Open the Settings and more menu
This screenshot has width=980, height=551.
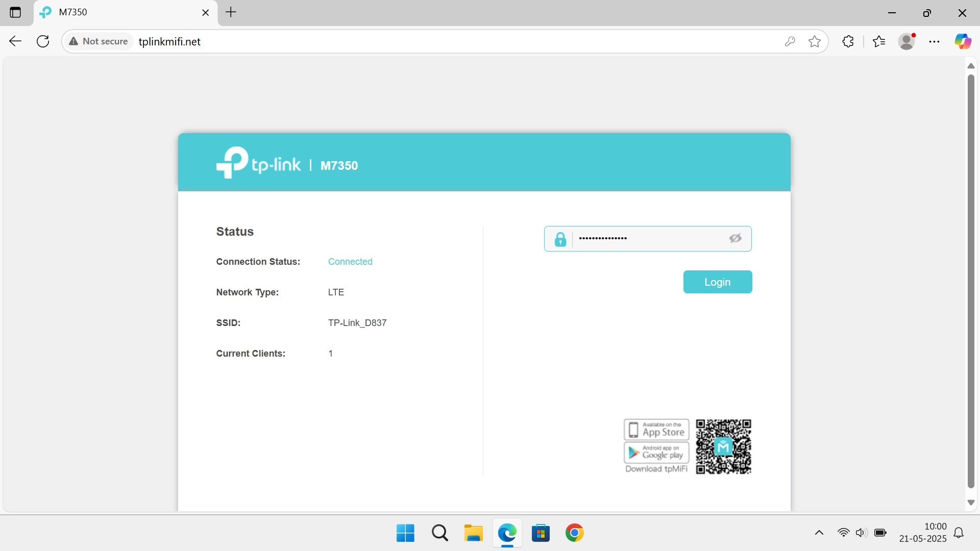click(x=934, y=41)
